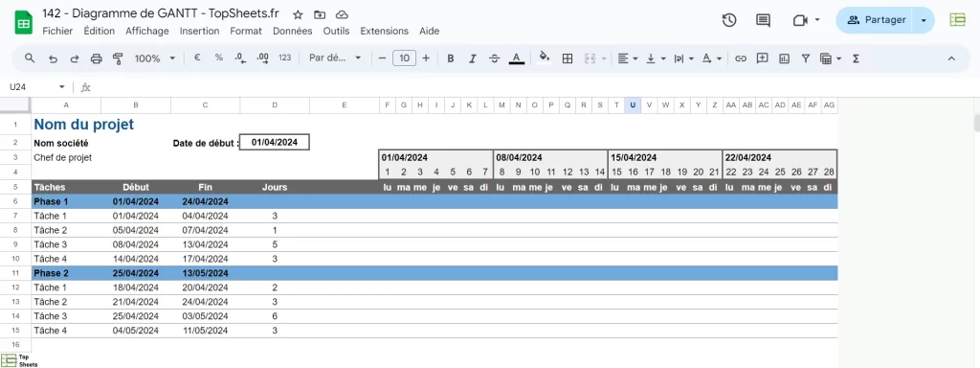This screenshot has width=980, height=368.
Task: Undo the last action
Action: 53,58
